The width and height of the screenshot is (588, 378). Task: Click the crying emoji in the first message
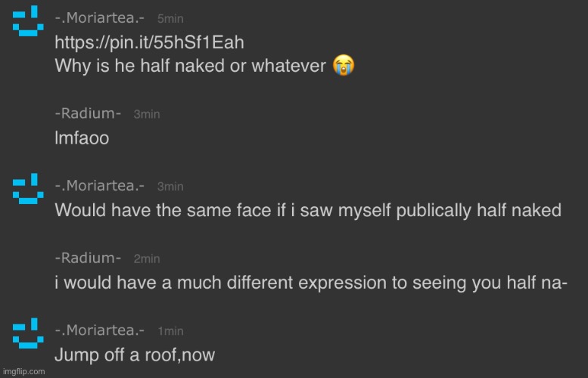tap(344, 66)
